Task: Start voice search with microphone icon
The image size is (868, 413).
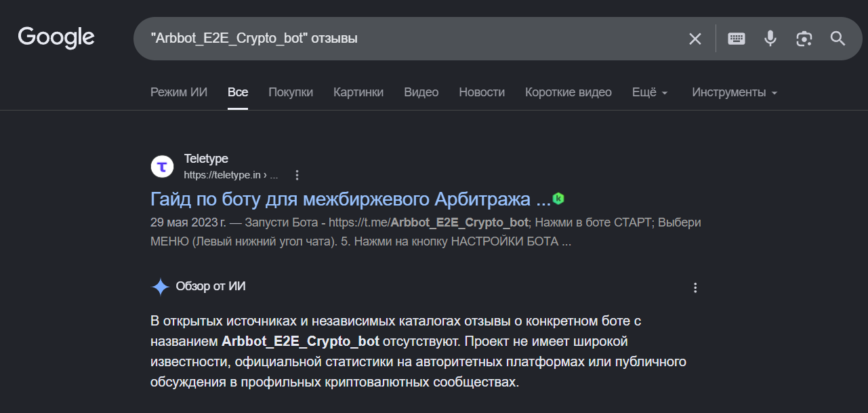Action: [x=770, y=39]
